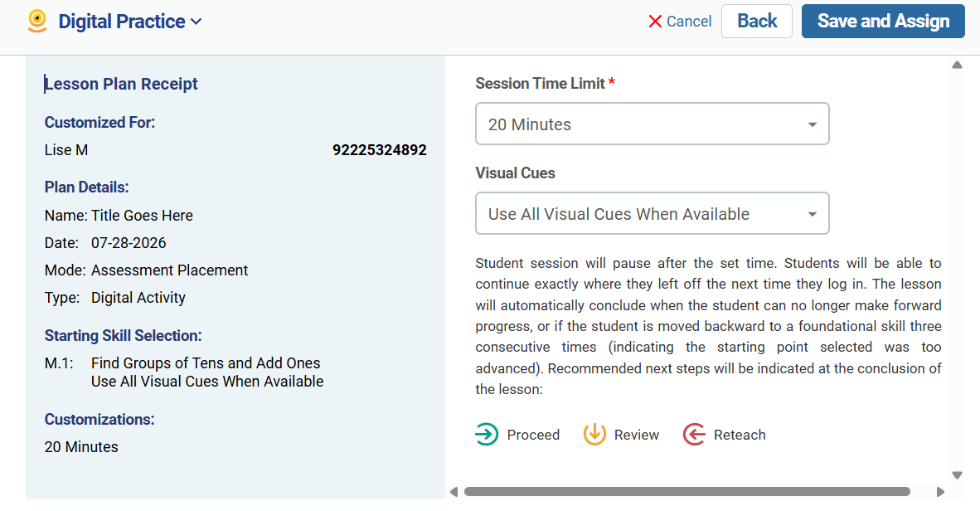Click the Save and Assign button

click(x=883, y=22)
